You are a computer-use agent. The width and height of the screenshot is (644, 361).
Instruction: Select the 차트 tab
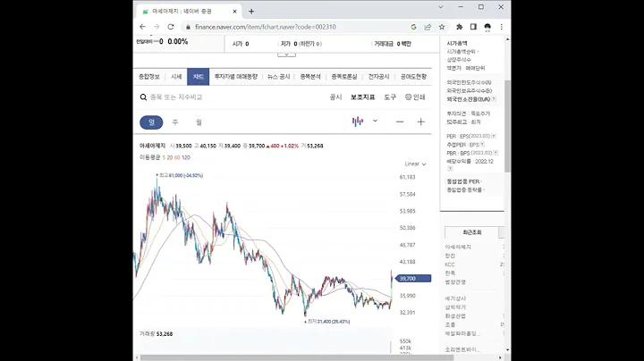(198, 77)
